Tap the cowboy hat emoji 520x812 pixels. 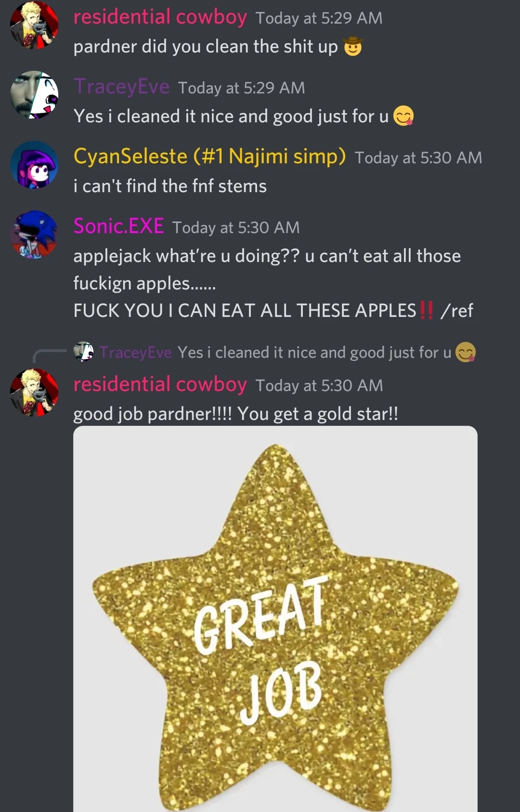click(352, 47)
